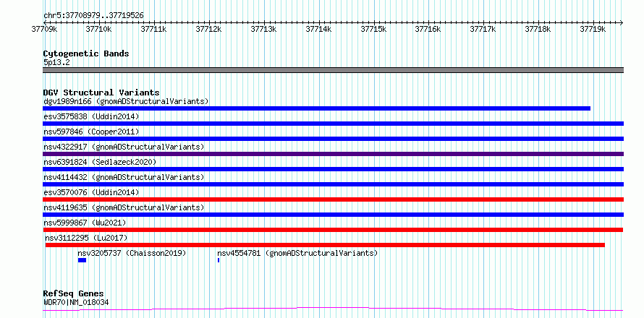Click the ruler's left arrowhead
Image resolution: width=644 pixels, height=318 pixels.
pos(45,22)
